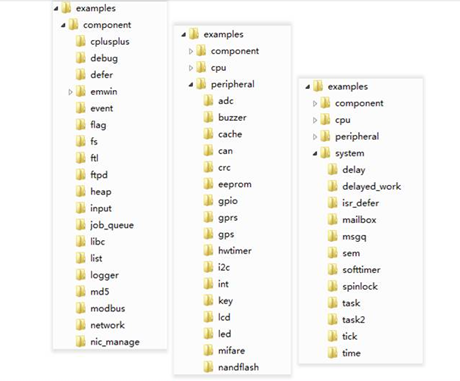Expand peripheral folder in right tree
Image resolution: width=460 pixels, height=381 pixels.
[315, 137]
